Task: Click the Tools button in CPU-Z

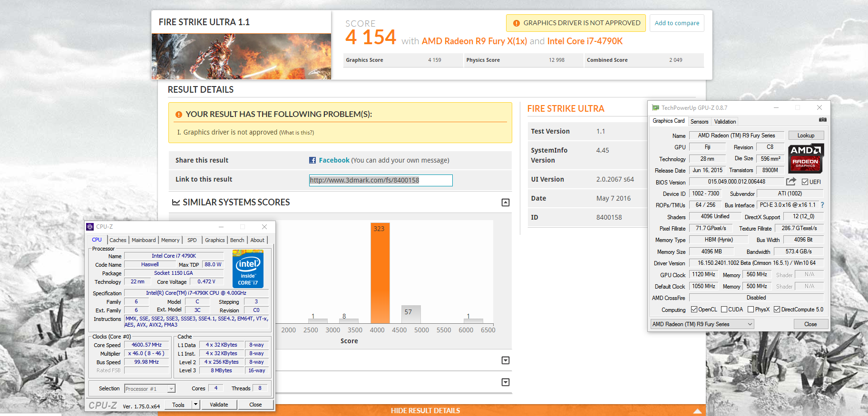Action: 178,405
